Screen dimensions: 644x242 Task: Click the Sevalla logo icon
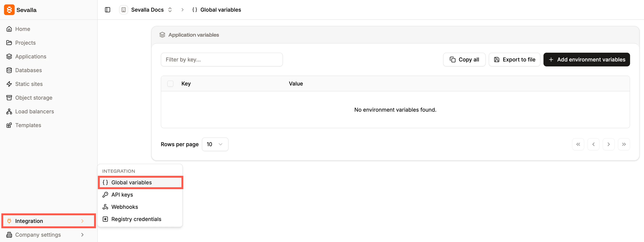tap(9, 10)
